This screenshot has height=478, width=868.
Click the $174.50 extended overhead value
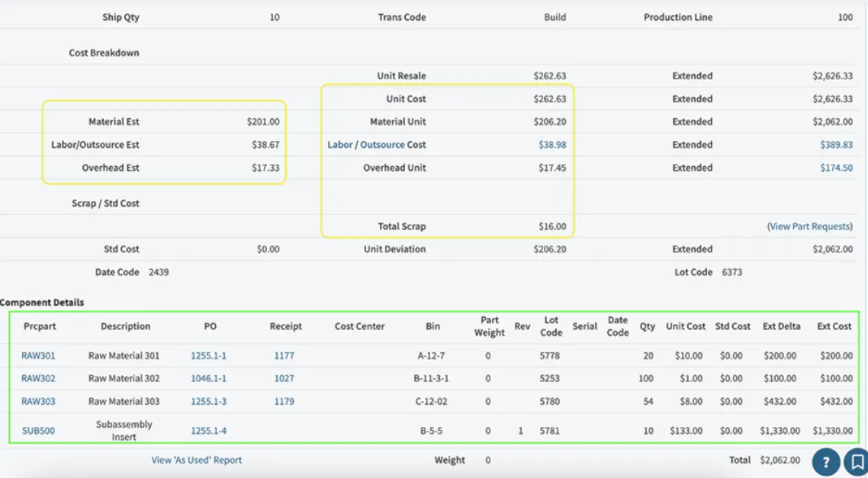pyautogui.click(x=836, y=168)
